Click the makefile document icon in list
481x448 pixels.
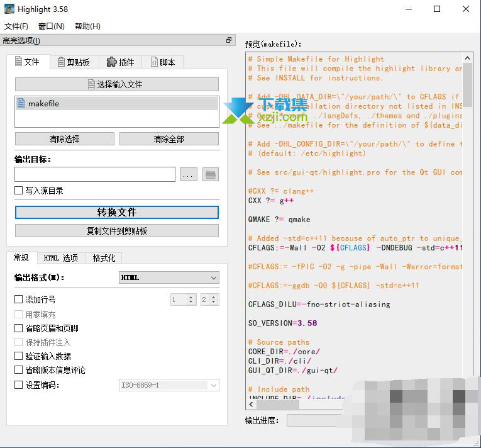(x=21, y=103)
